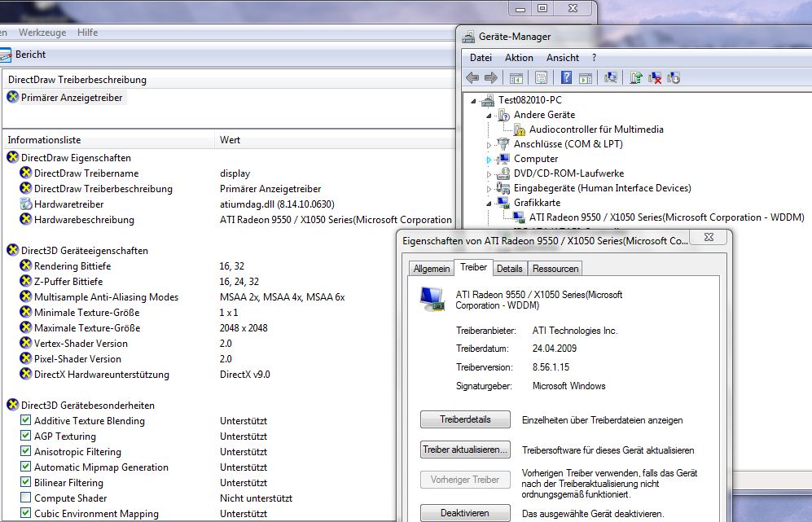Click the Wert column header
This screenshot has height=522, width=812.
[x=335, y=140]
